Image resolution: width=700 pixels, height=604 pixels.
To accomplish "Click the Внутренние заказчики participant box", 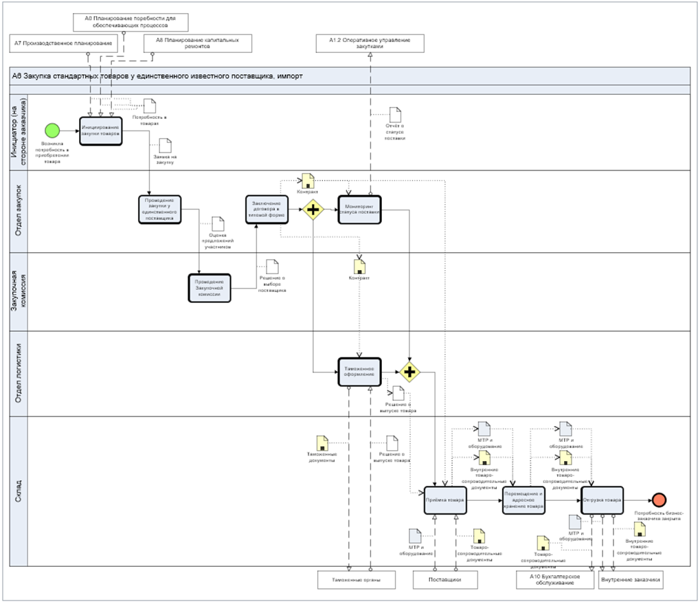I will coord(631,580).
